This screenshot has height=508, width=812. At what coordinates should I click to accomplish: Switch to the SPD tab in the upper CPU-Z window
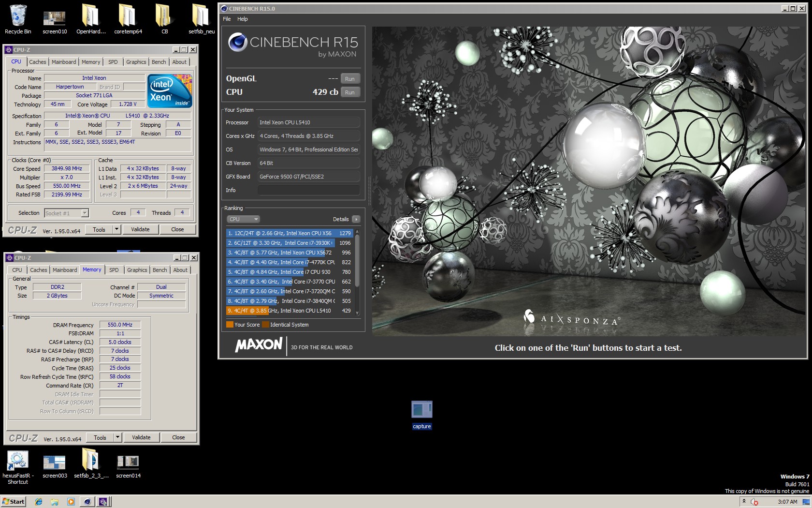coord(113,62)
